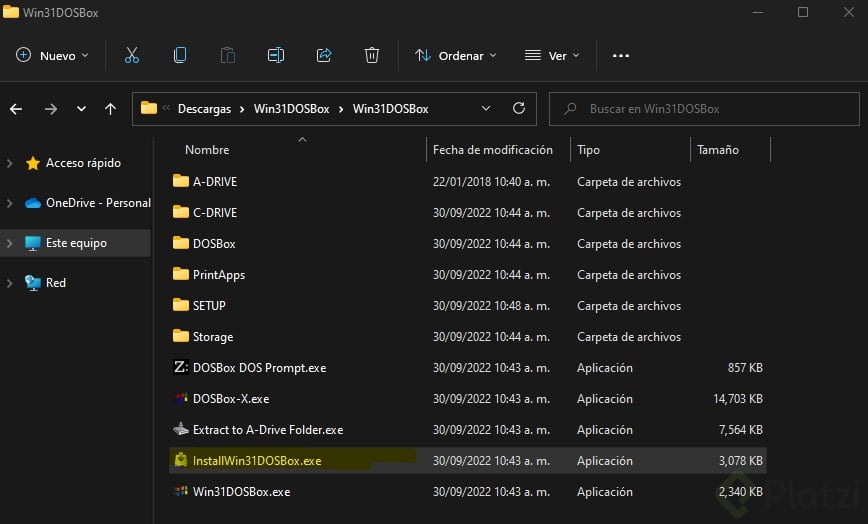Go back with the left arrow
Image resolution: width=868 pixels, height=524 pixels.
click(16, 109)
